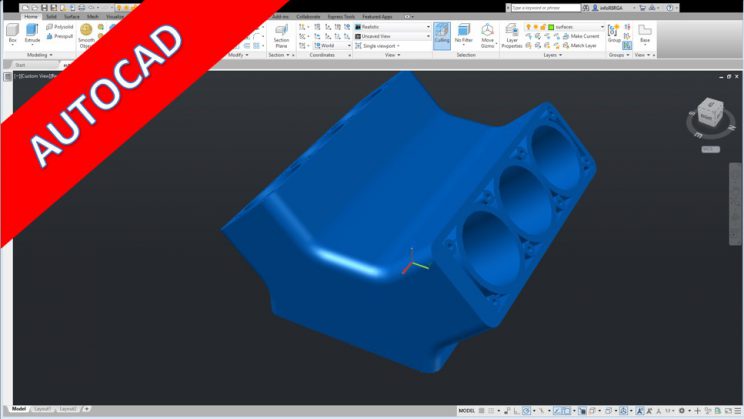Click the Extrude tool
This screenshot has height=419, width=744.
32,33
